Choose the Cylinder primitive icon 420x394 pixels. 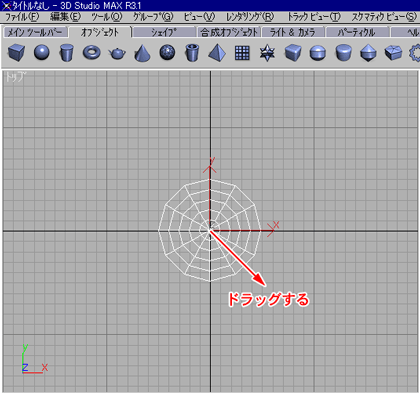tap(66, 53)
